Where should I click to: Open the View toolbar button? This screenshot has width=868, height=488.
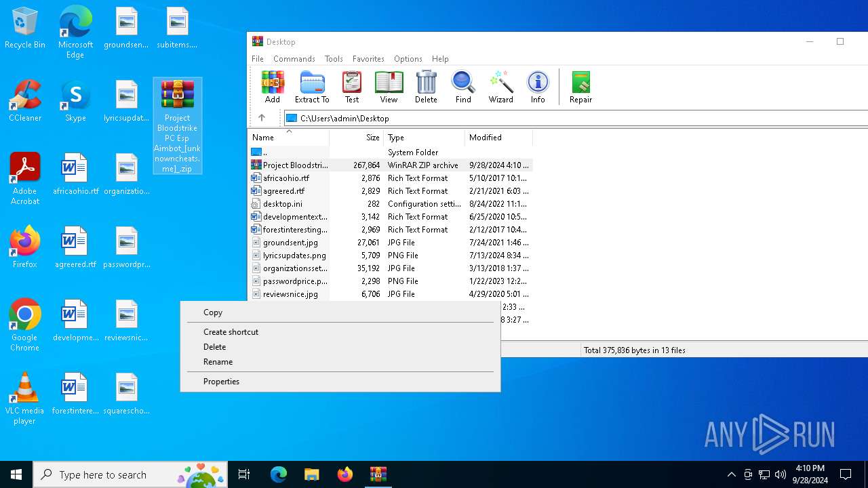[x=389, y=87]
